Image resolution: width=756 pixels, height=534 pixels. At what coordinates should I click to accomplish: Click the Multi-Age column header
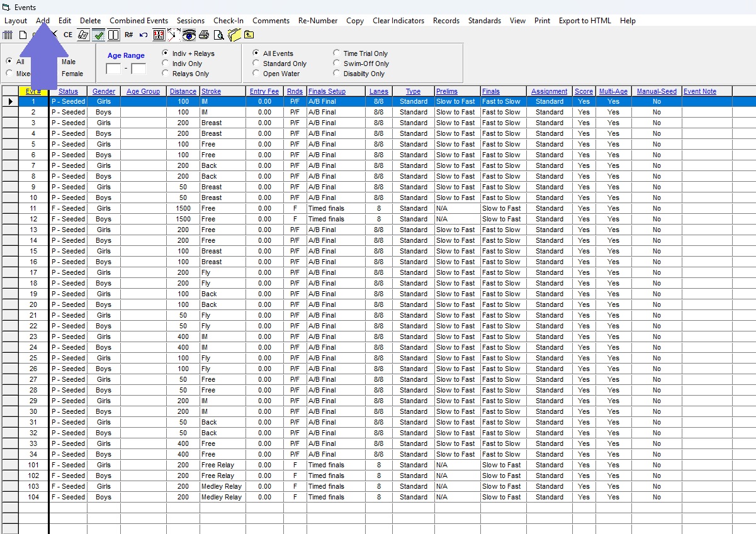click(x=613, y=91)
